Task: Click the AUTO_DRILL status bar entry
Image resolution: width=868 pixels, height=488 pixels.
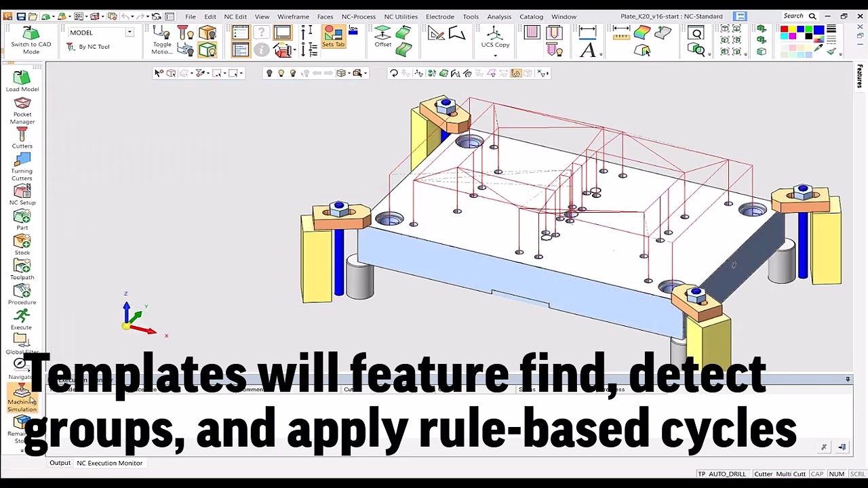Action: (x=726, y=474)
